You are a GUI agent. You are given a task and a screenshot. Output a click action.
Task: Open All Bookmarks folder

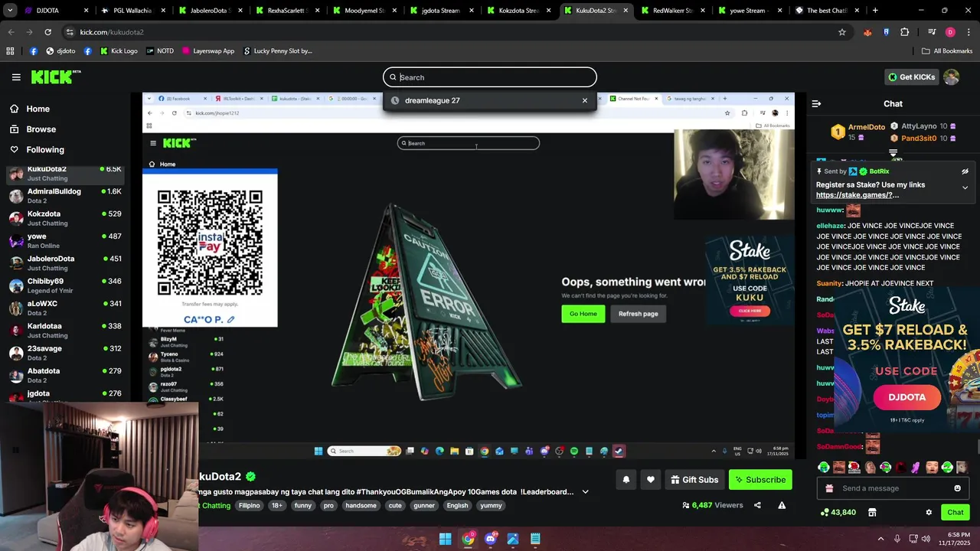[x=947, y=51]
